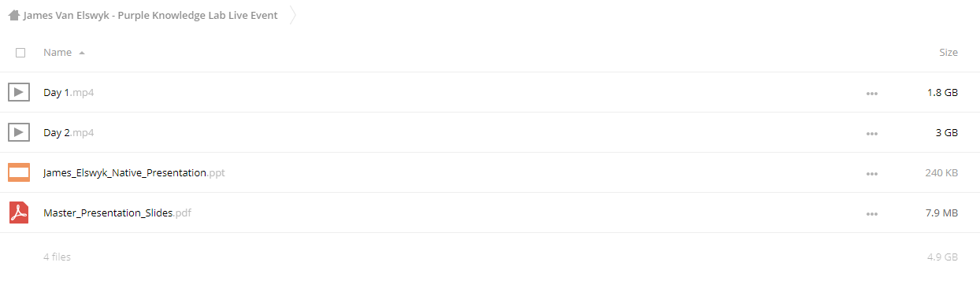
Task: Open more options for Day 1.mp4
Action: click(871, 93)
